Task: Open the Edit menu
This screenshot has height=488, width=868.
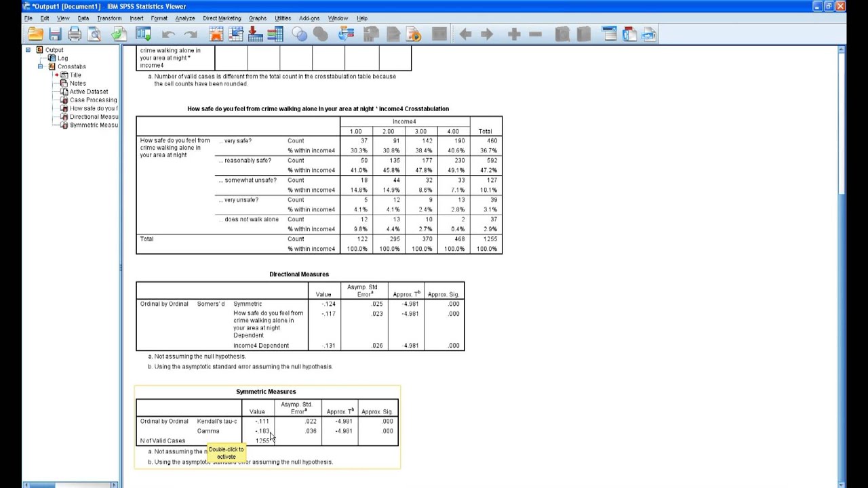Action: (45, 18)
